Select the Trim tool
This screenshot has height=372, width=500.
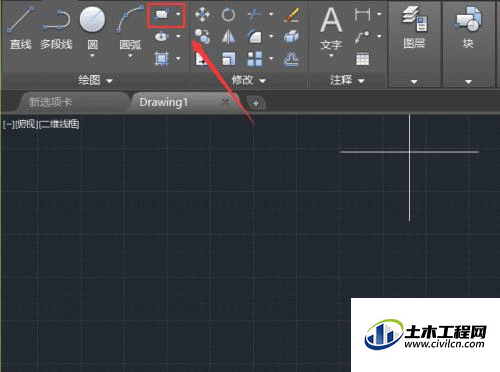tap(255, 14)
